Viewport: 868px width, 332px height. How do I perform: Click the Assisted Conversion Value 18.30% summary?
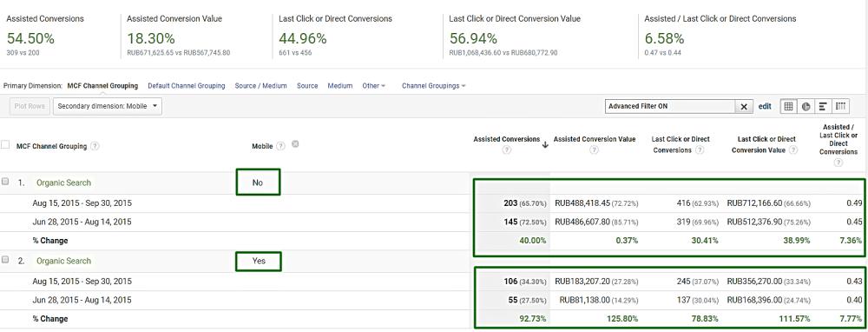pyautogui.click(x=150, y=39)
